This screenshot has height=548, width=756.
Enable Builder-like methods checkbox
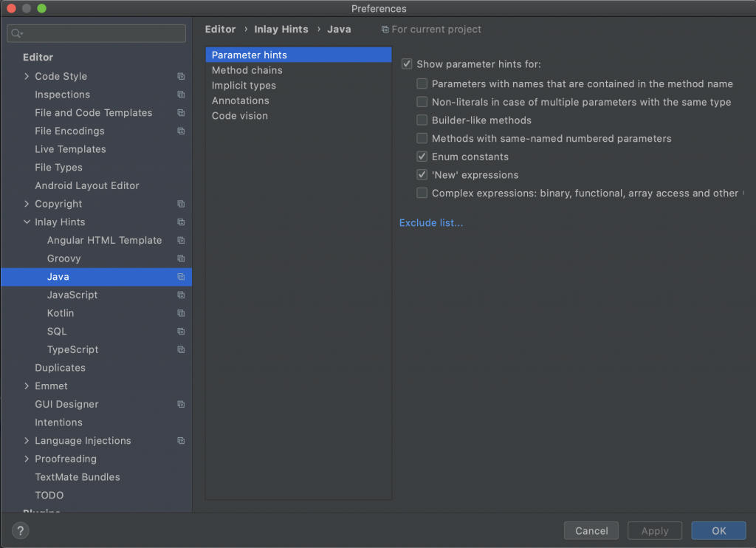tap(422, 120)
